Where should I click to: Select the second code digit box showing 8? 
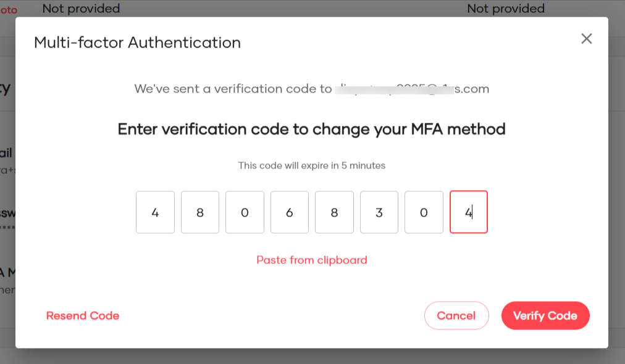[x=199, y=212]
